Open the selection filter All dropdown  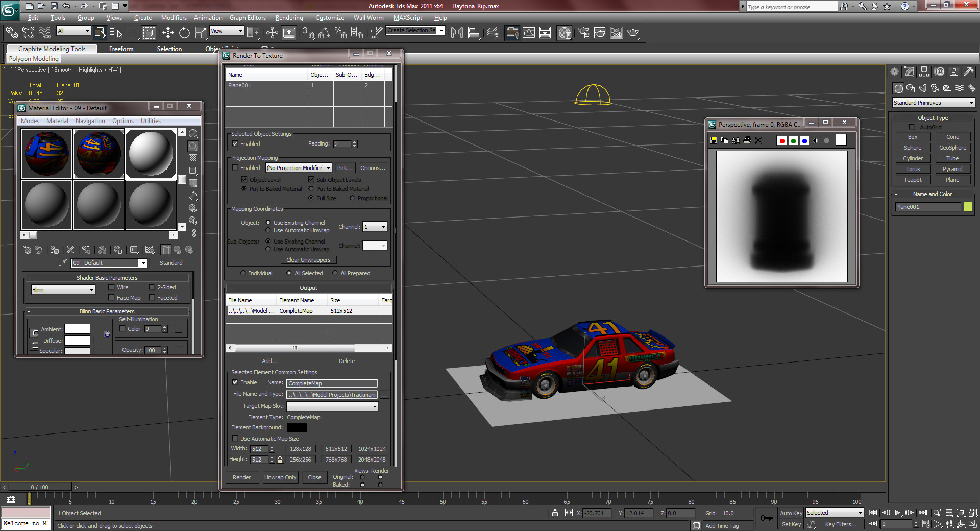(x=73, y=31)
